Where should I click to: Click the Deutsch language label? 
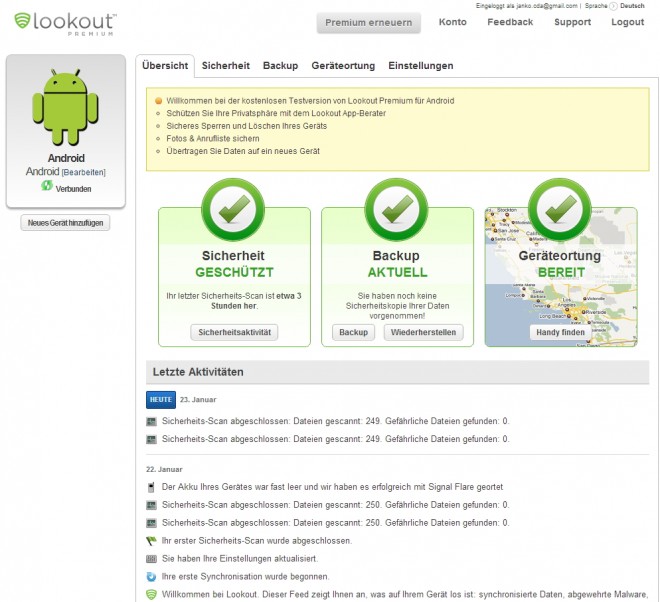[632, 6]
